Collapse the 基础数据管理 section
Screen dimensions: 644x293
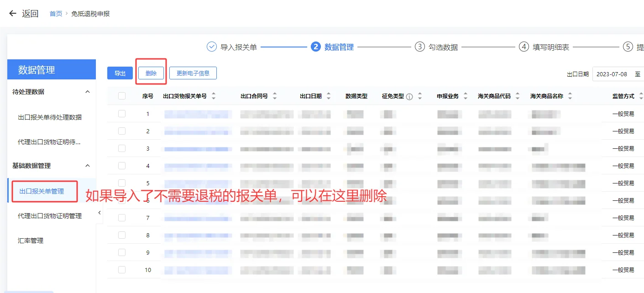(x=87, y=166)
